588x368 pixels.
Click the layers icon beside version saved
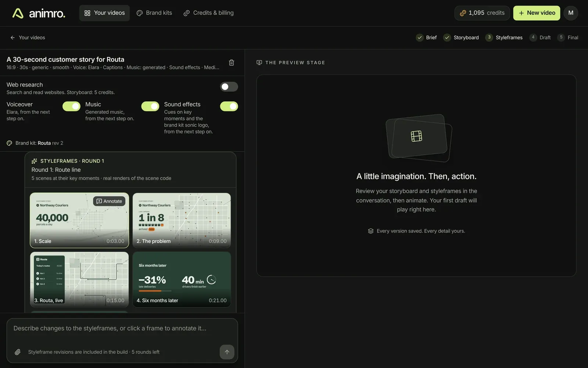coord(371,231)
